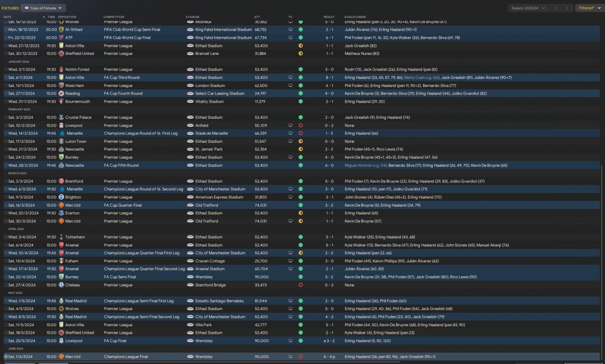The image size is (605, 364).
Task: Click the Crystal Palace club badge
Action: point(61,117)
